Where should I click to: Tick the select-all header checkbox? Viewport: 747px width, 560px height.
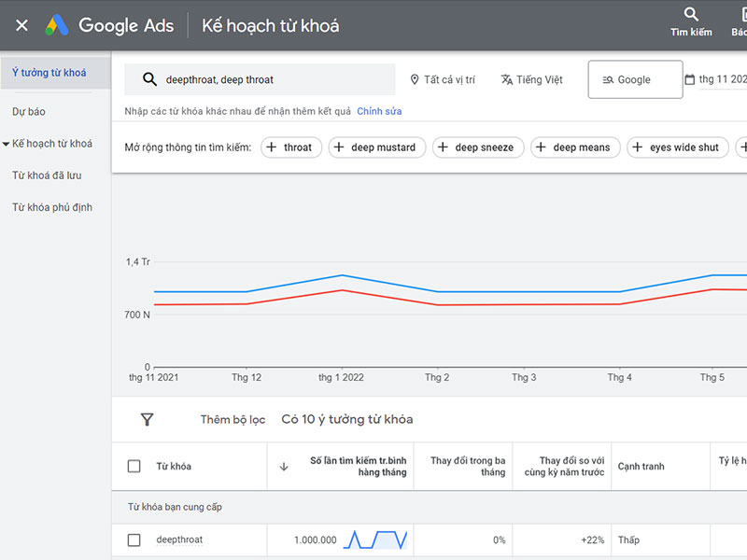point(134,467)
